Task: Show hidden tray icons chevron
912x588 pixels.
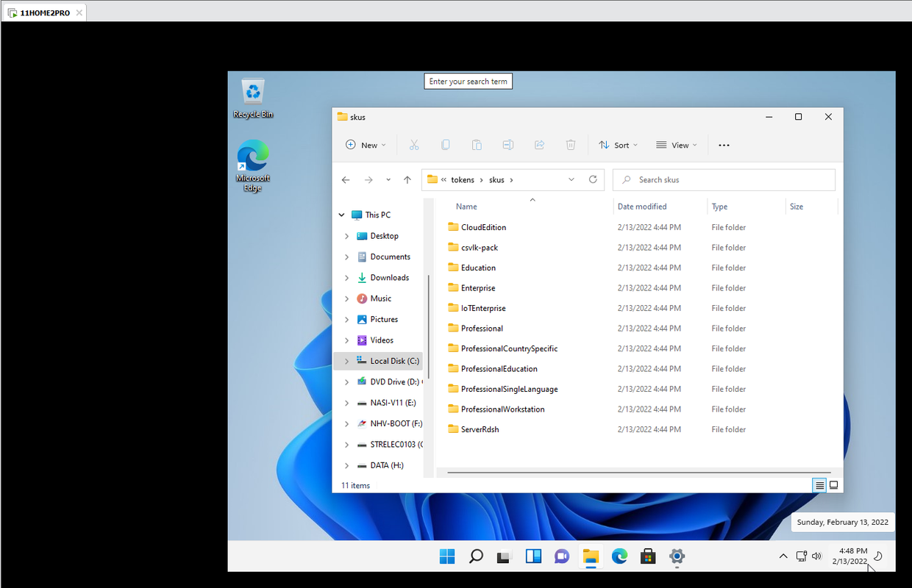Action: tap(783, 556)
